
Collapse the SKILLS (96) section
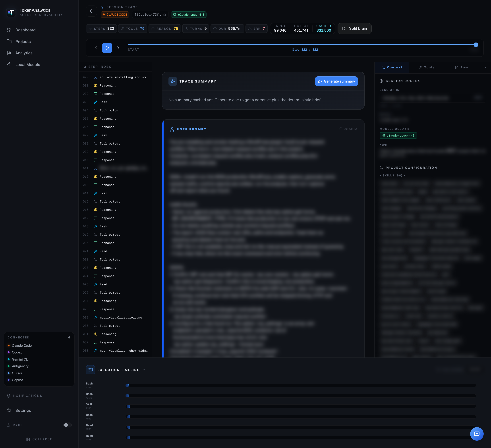pos(392,176)
